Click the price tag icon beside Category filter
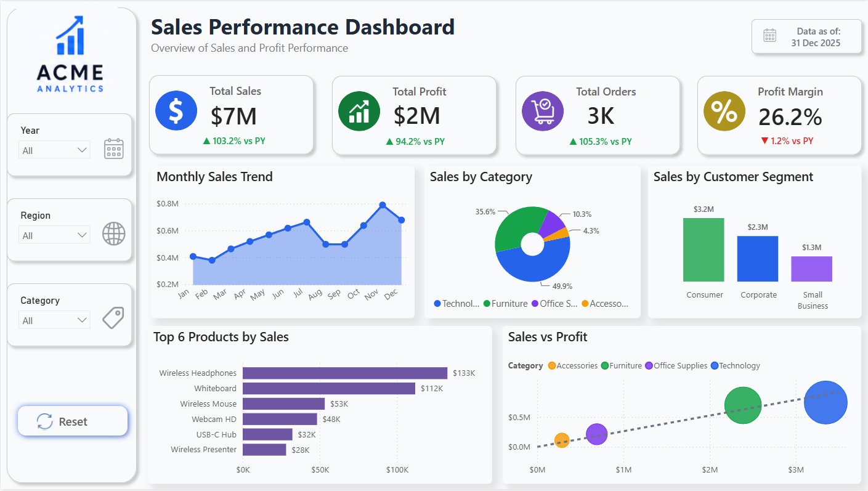This screenshot has height=491, width=868. tap(113, 318)
